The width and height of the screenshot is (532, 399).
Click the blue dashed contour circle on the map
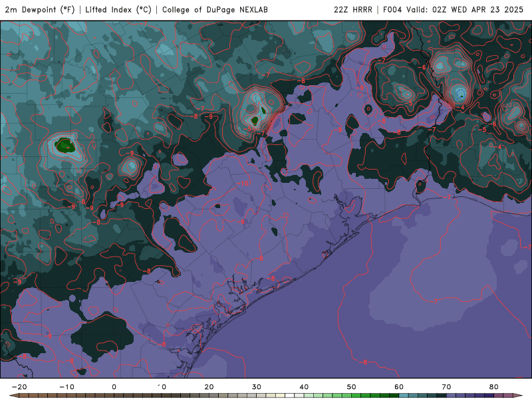point(460,92)
